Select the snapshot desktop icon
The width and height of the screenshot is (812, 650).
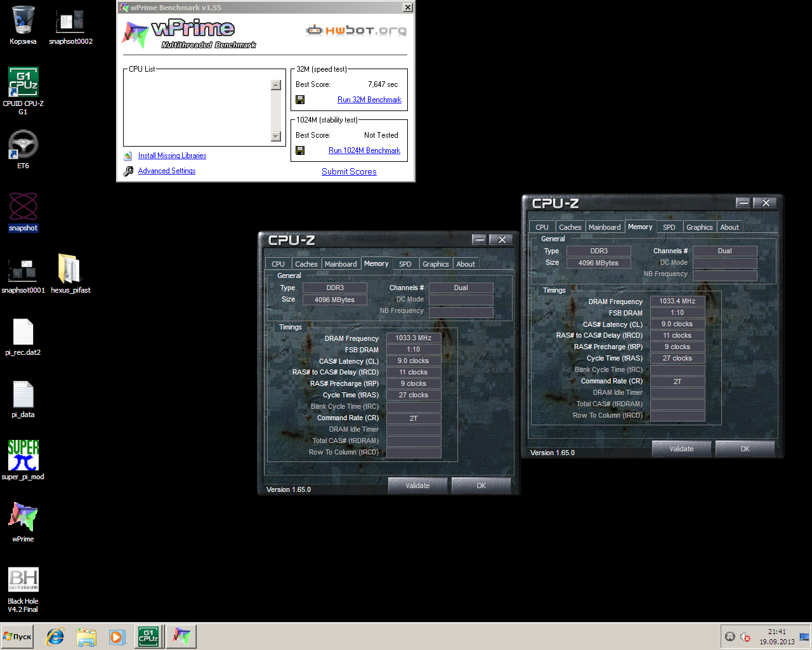click(23, 212)
